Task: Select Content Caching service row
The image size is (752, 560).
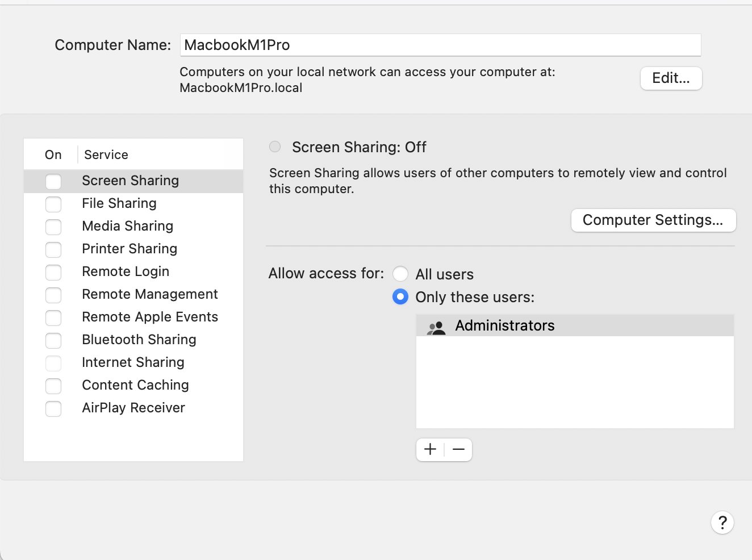Action: tap(133, 385)
